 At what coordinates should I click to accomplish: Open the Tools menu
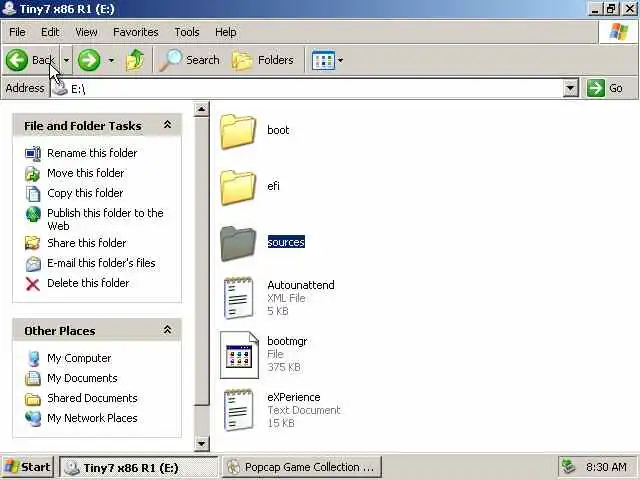click(187, 32)
